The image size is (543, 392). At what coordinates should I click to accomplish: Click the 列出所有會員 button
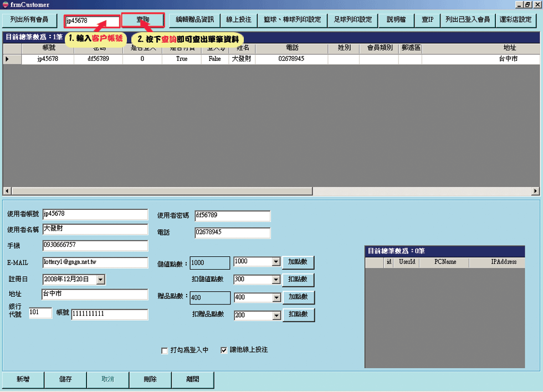[x=29, y=20]
